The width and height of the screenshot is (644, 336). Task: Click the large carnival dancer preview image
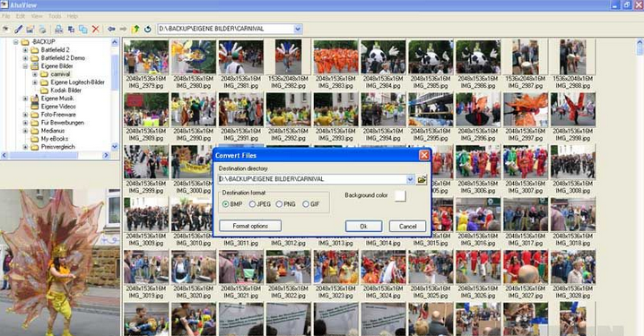(60, 263)
